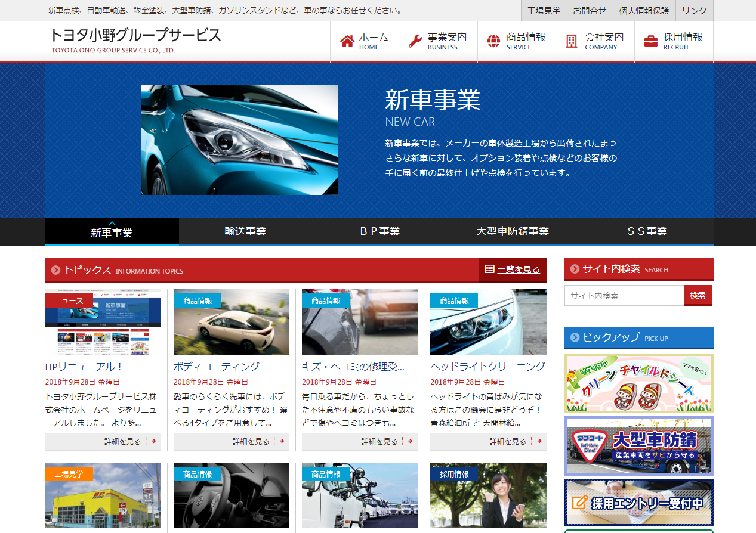Open HPリニューアル article thumbnail
This screenshot has width=756, height=533.
point(103,322)
